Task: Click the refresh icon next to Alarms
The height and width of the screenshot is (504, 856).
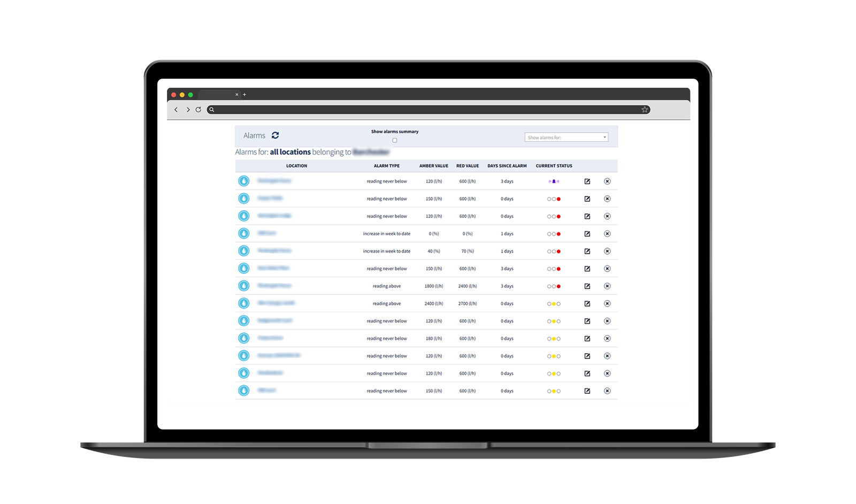Action: 275,135
